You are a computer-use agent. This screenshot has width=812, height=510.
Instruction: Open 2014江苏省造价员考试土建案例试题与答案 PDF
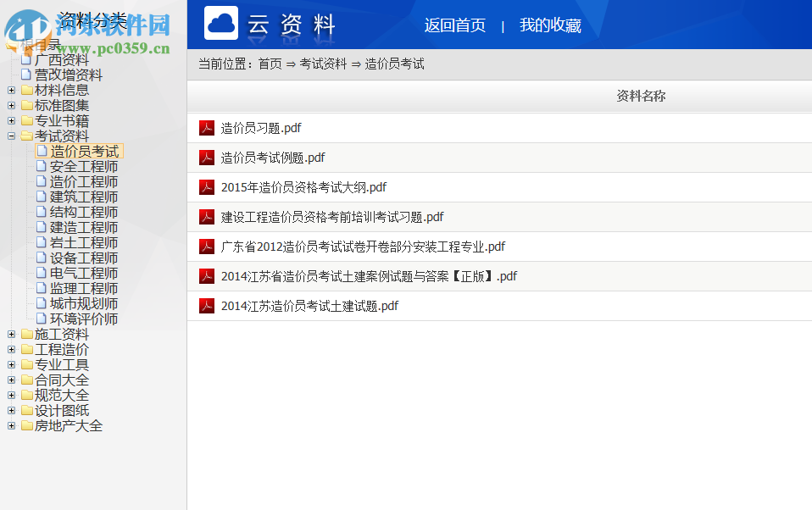368,275
